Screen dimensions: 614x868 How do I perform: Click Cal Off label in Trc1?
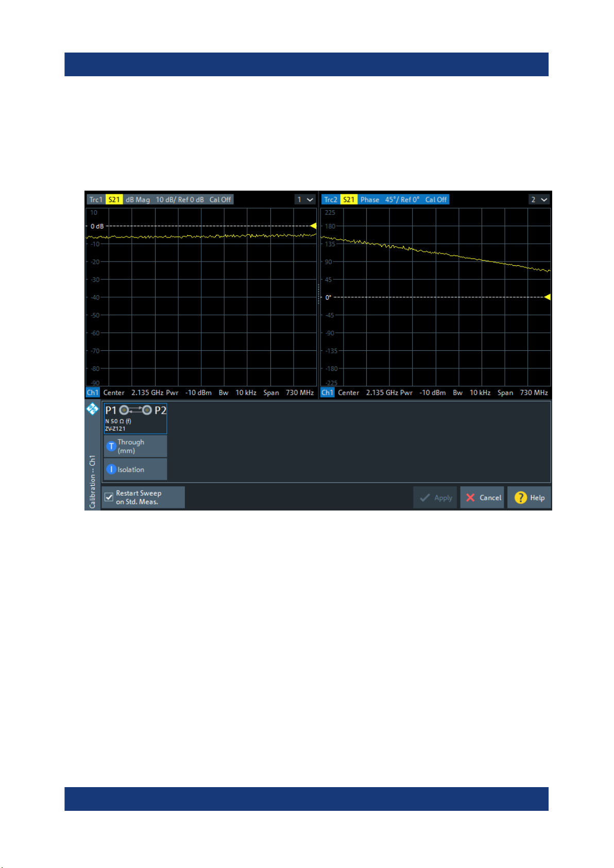(220, 199)
